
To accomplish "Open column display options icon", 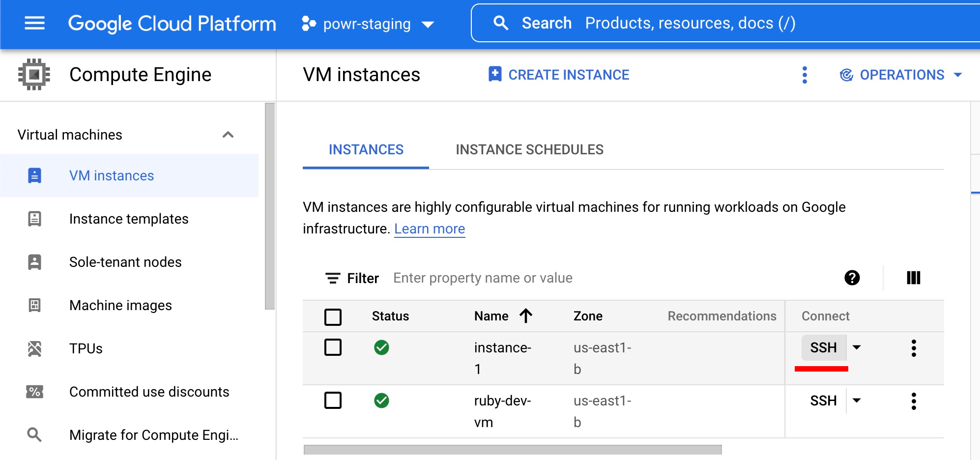I will pyautogui.click(x=913, y=278).
